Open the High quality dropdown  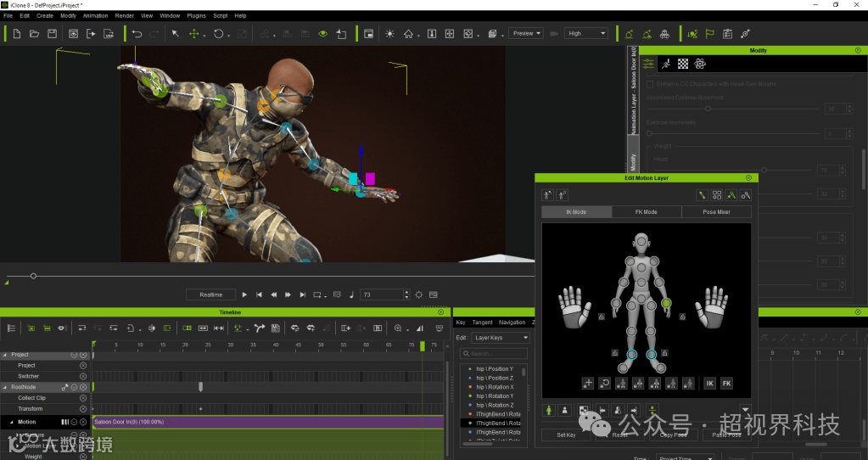(587, 34)
